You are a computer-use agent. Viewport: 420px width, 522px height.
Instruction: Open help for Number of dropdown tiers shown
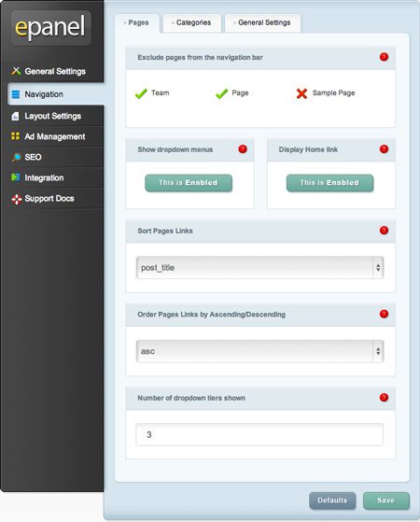pyautogui.click(x=384, y=398)
